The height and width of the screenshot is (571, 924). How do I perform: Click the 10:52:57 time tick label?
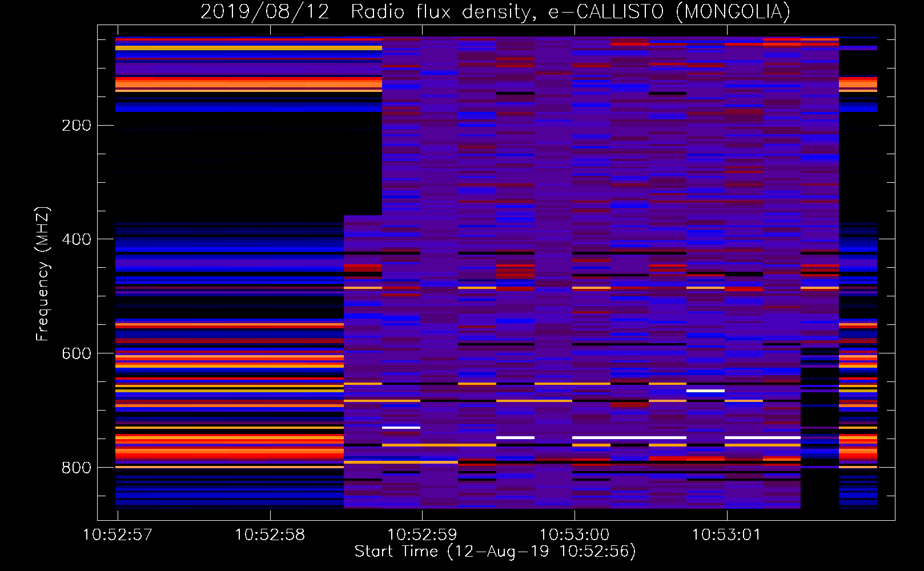coord(118,535)
